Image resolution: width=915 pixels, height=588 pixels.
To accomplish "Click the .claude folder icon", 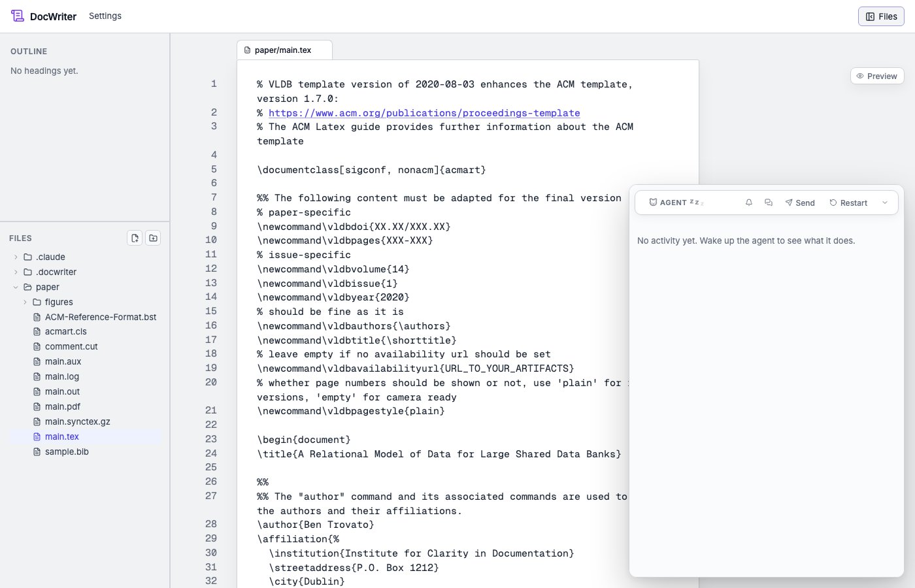I will point(28,257).
